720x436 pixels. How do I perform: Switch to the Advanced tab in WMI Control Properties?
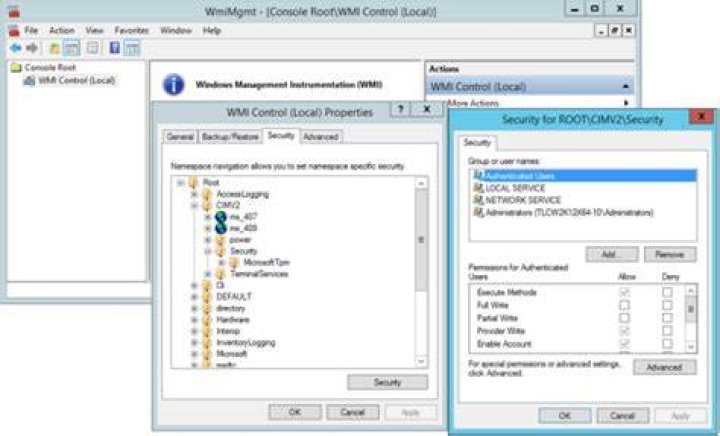[x=321, y=137]
